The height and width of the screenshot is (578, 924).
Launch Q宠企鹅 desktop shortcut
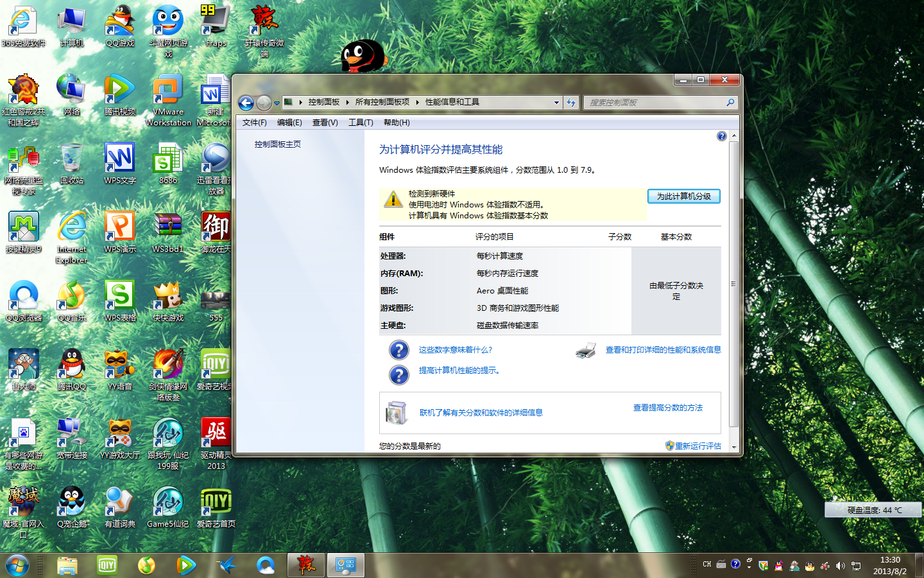point(72,507)
